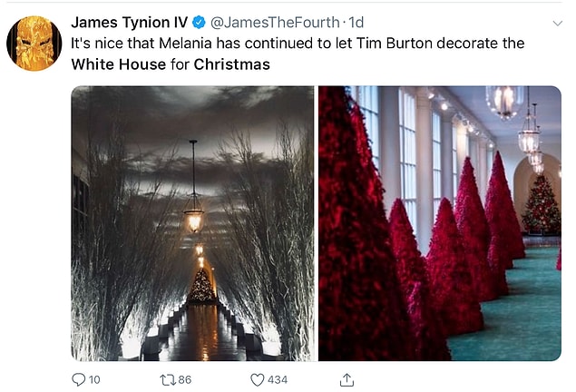Open the James Tynion IV display name

(x=130, y=23)
